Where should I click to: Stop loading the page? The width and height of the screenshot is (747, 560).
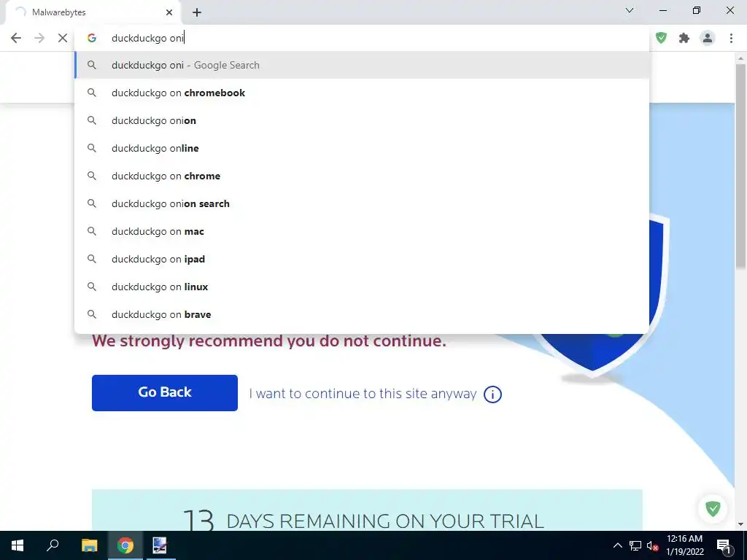pos(63,38)
